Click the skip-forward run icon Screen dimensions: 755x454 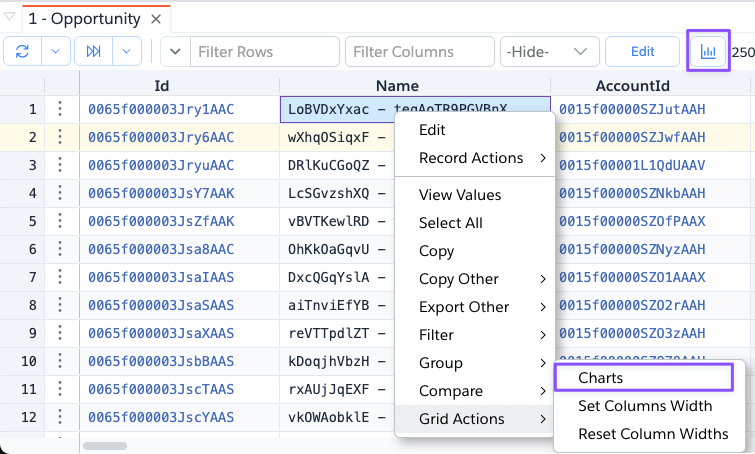tap(94, 51)
